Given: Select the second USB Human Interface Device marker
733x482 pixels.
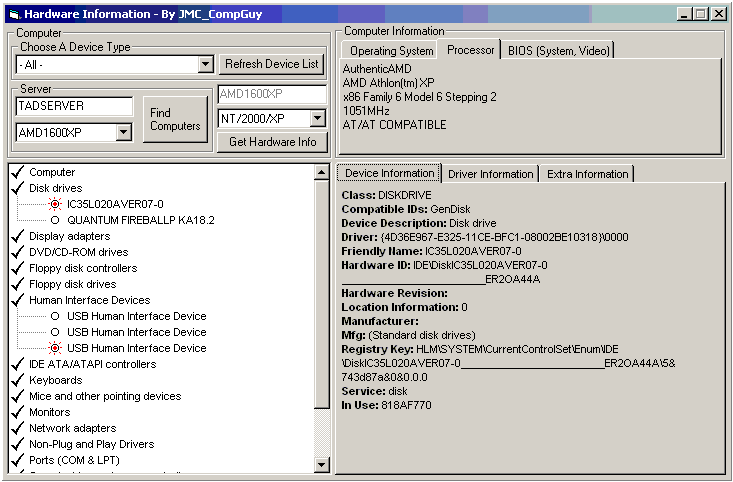Looking at the screenshot, I should tap(55, 332).
